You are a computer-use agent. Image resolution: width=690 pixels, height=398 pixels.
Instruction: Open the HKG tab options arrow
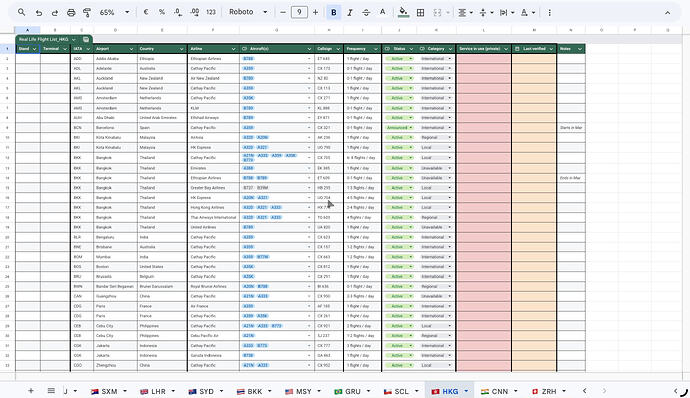[466, 391]
